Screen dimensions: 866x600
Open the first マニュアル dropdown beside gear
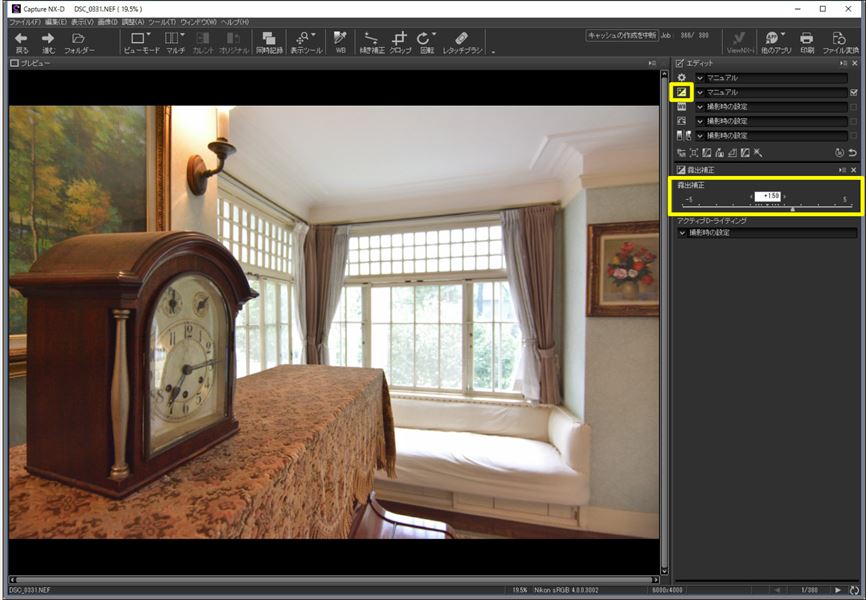772,78
